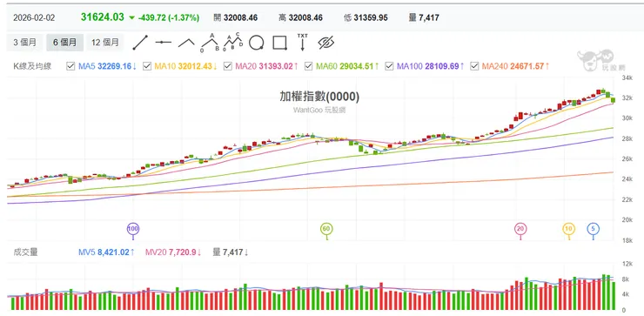Click the low price 31359.95
The height and width of the screenshot is (316, 644).
tap(371, 17)
